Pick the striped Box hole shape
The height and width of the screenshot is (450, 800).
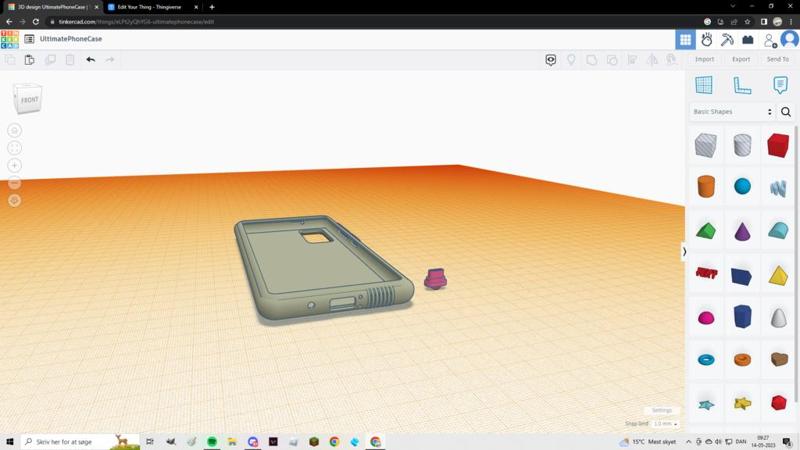click(706, 145)
